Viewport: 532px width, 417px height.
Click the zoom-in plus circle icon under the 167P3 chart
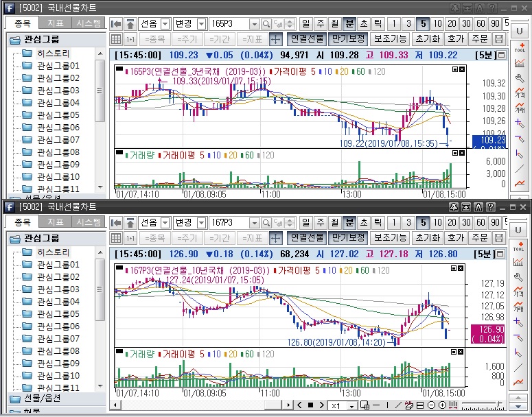[x=442, y=405]
